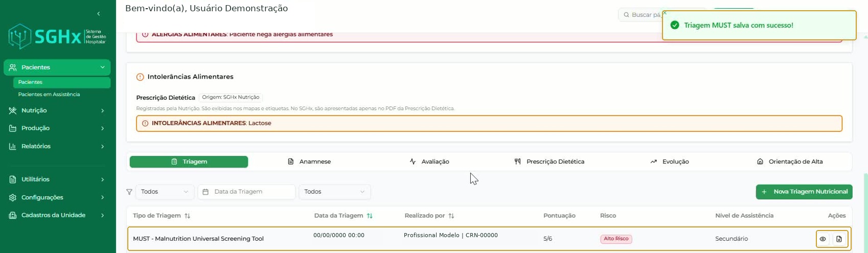Image resolution: width=868 pixels, height=253 pixels.
Task: Click Origem: SGHx Nutrição tag
Action: pos(231,97)
